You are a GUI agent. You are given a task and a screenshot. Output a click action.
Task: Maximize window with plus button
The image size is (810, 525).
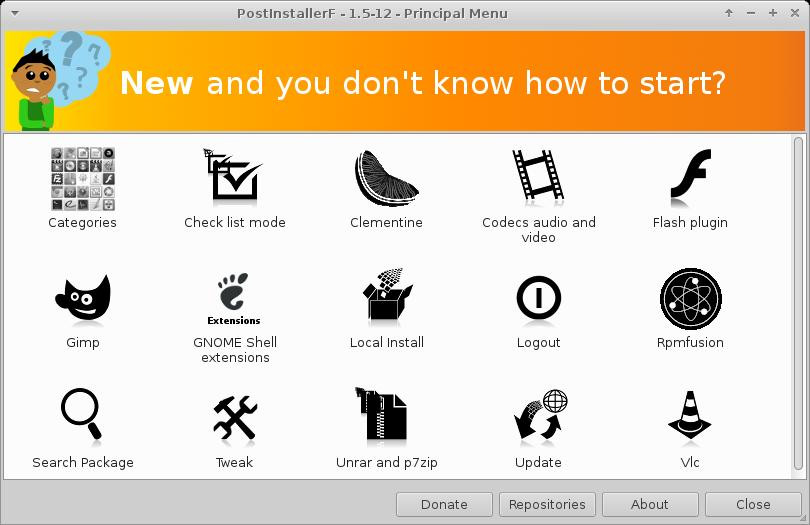[773, 13]
